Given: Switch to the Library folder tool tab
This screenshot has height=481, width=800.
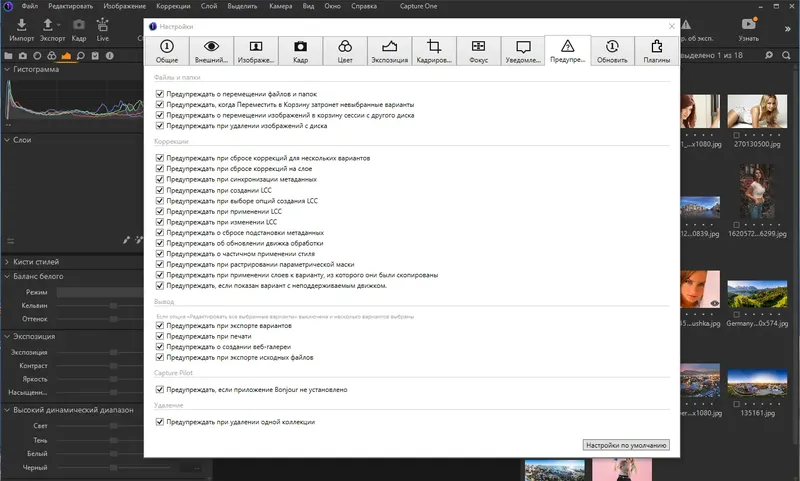Looking at the screenshot, I should tap(9, 56).
